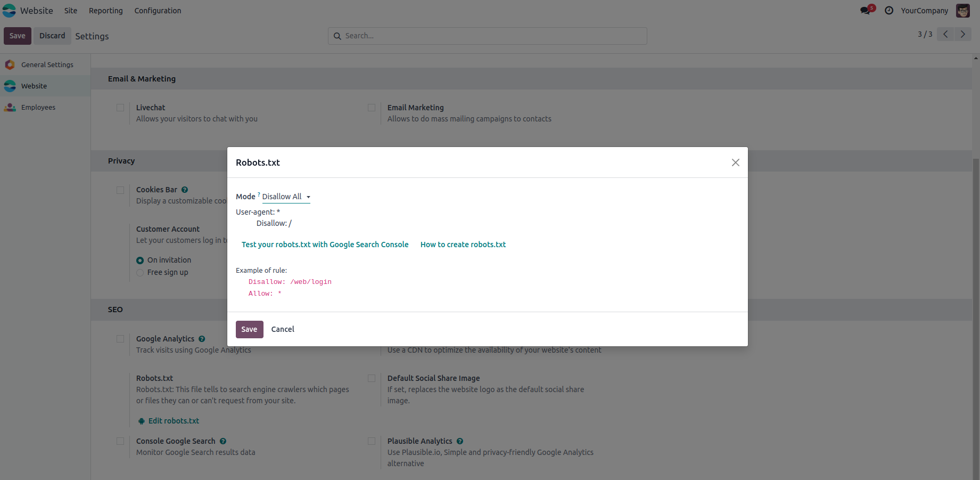The height and width of the screenshot is (480, 980).
Task: Go to previous record arrow
Action: (x=945, y=34)
